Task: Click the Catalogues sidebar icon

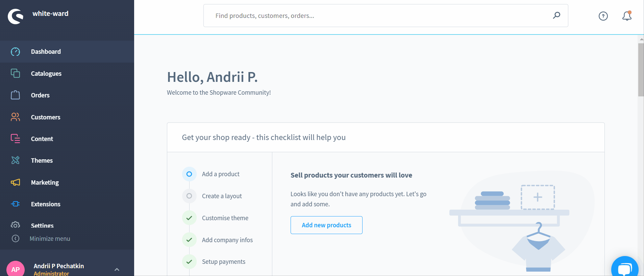Action: pyautogui.click(x=15, y=73)
